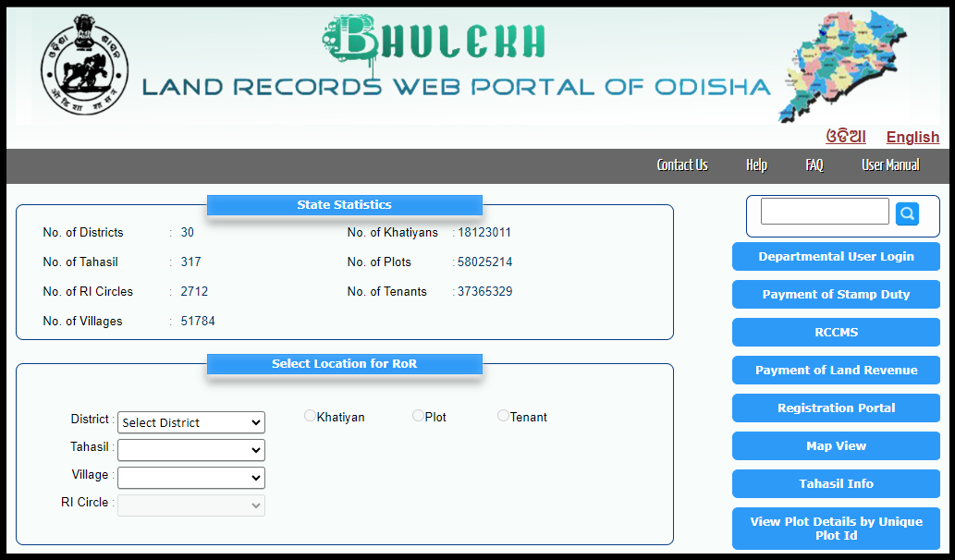Click the Villages count 51784

[198, 322]
